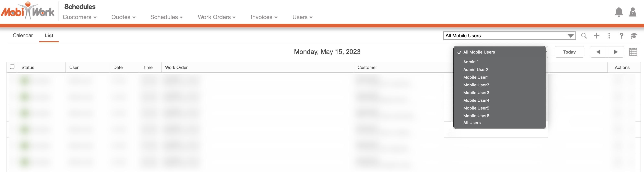The image size is (644, 172).
Task: Click the MobiWork logo
Action: (x=28, y=11)
